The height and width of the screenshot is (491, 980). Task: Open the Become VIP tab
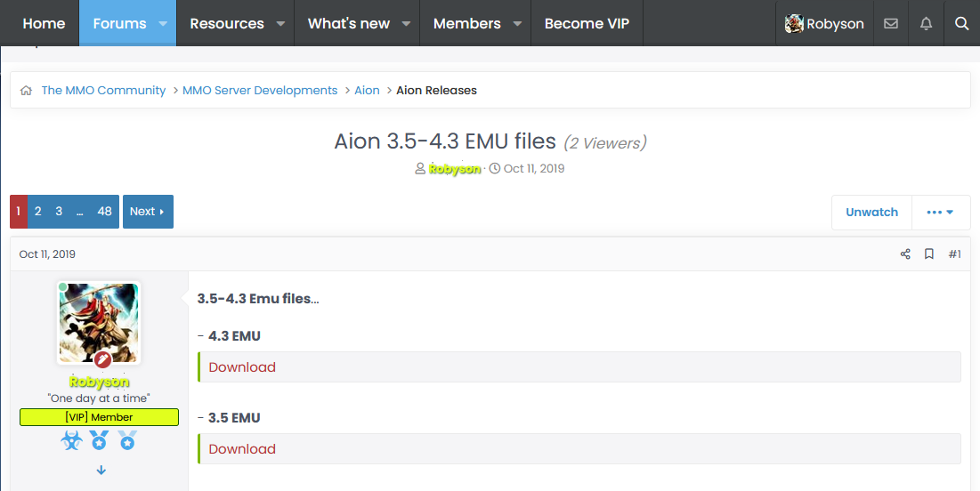click(x=587, y=24)
